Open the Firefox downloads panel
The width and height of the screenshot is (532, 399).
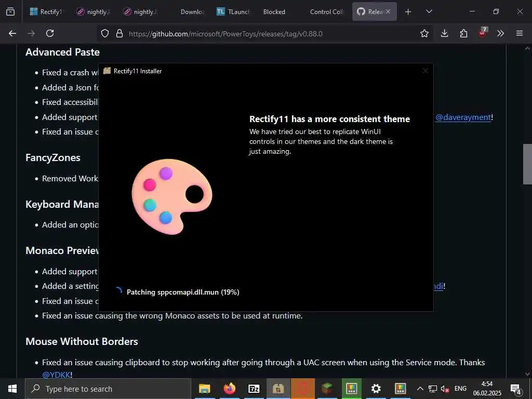coord(445,33)
